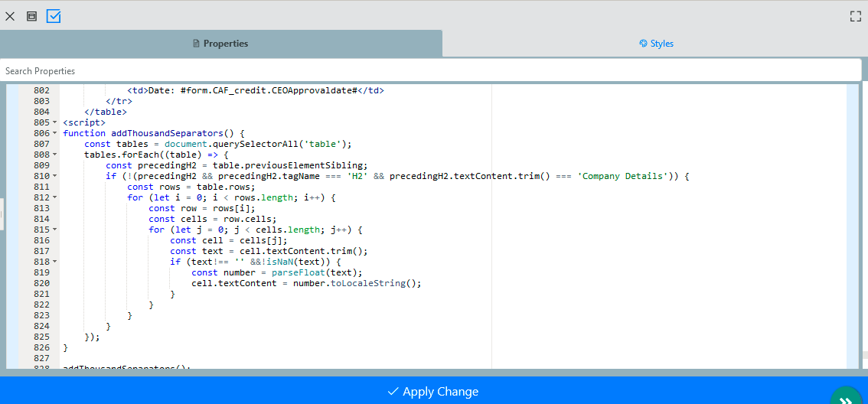Close the properties editor with the X icon
The image size is (868, 404).
10,16
